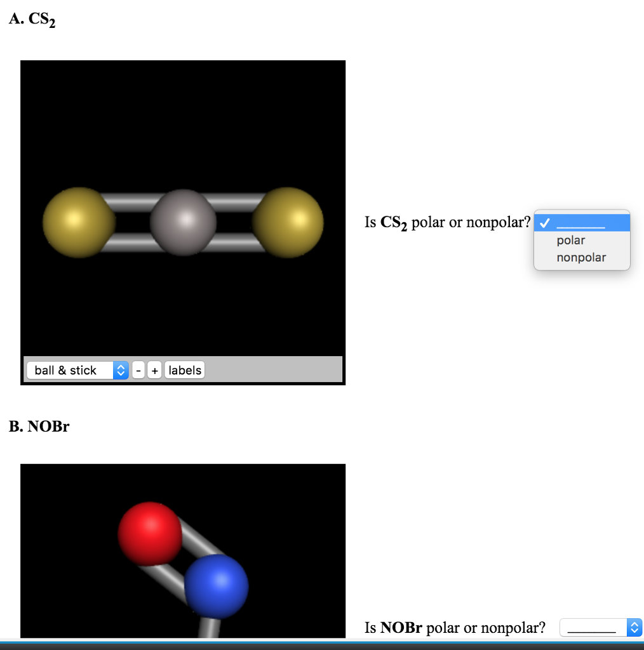Select polar from the CS2 dropdown
644x650 pixels.
click(571, 240)
